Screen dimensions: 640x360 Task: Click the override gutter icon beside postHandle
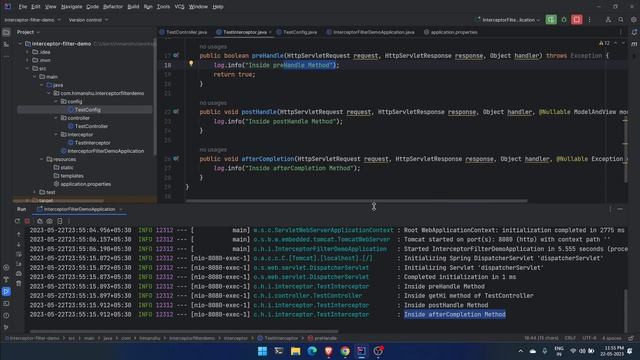coord(176,111)
